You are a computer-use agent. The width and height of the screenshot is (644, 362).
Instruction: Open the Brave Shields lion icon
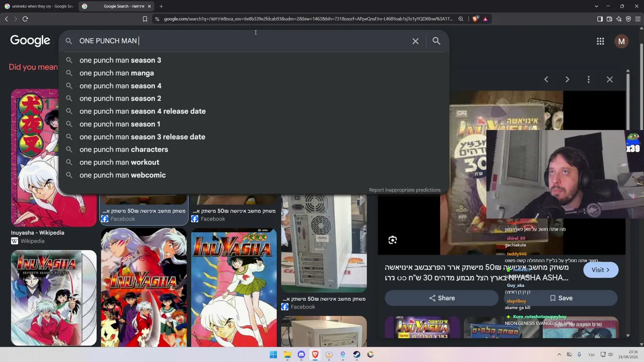click(x=475, y=19)
